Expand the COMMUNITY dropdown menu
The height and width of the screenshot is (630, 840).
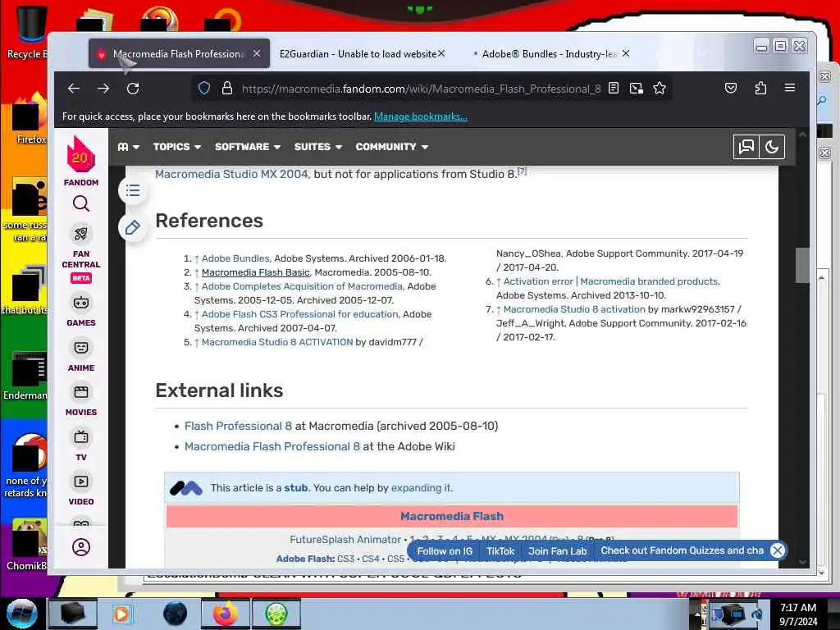pos(391,147)
